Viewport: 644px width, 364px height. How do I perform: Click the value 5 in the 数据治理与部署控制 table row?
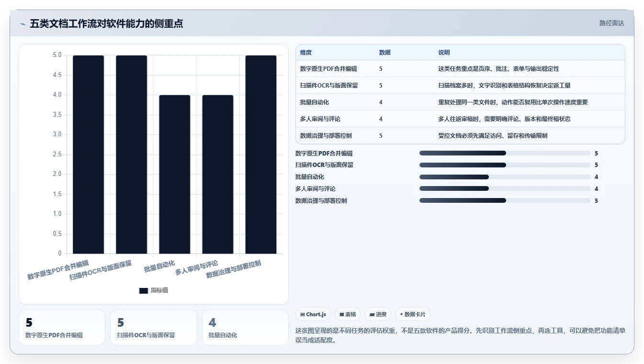[381, 136]
